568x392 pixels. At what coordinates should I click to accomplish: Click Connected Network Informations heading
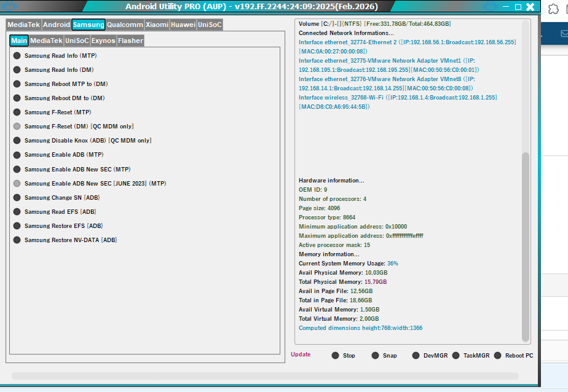point(346,33)
